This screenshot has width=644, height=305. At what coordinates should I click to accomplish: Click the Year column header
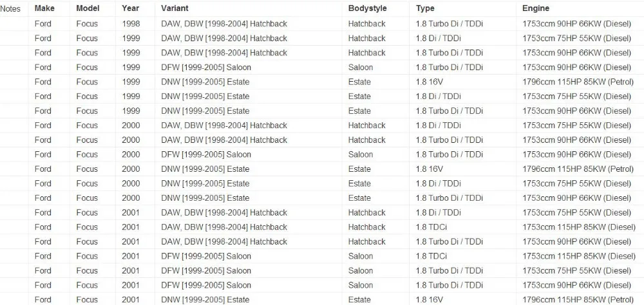pyautogui.click(x=130, y=8)
